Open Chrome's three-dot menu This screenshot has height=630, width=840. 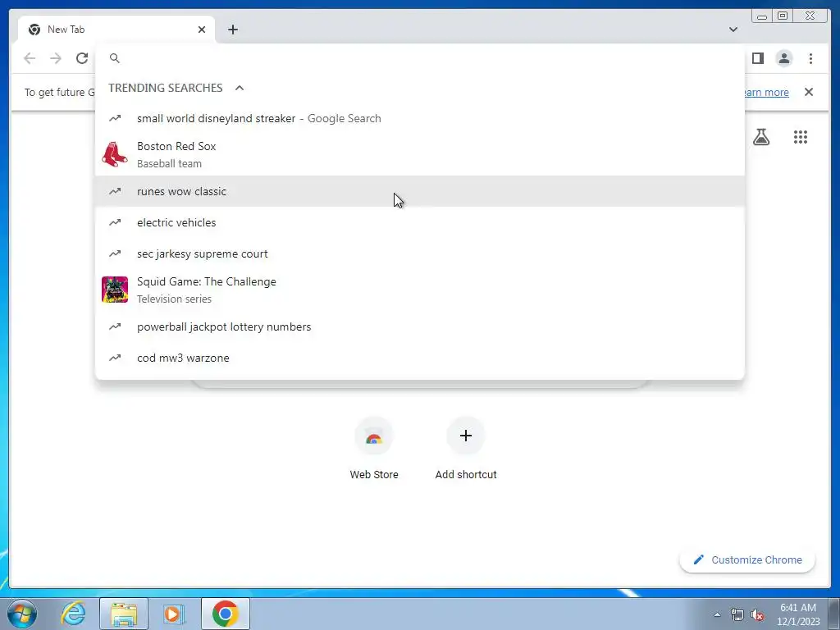pos(810,58)
